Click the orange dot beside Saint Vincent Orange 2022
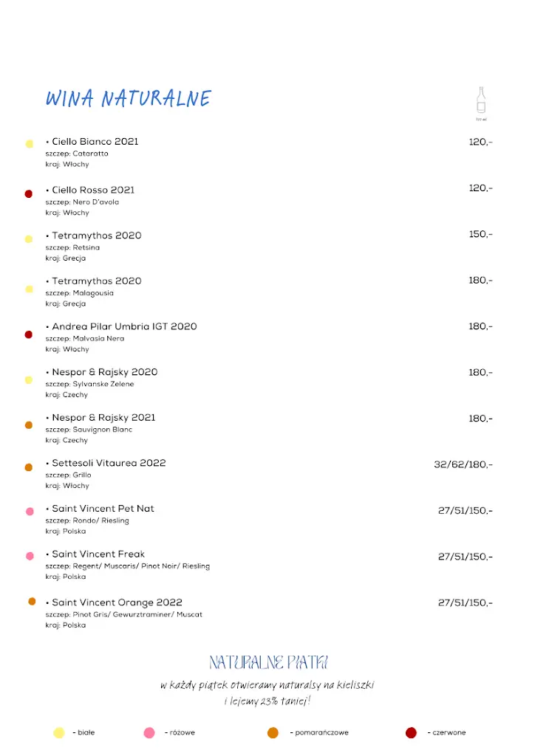Screen dimensions: 535x756 [x=32, y=602]
